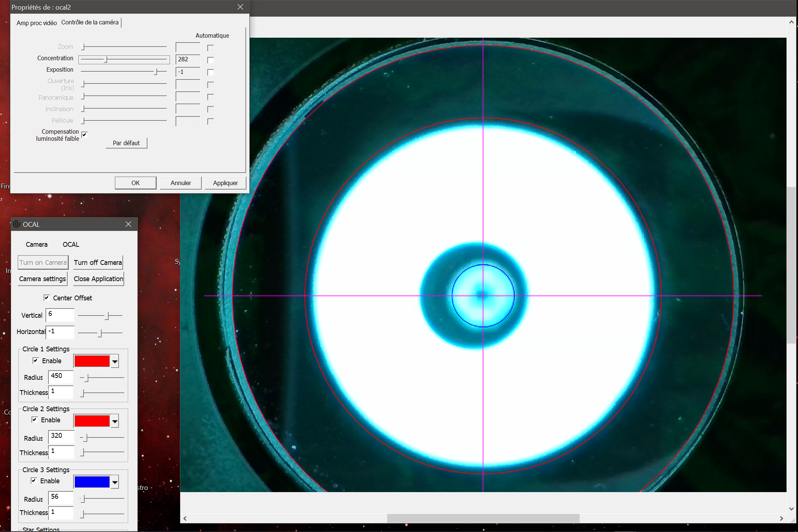Viewport: 798px width, 532px height.
Task: Click the Concentration slider handle
Action: pos(106,59)
